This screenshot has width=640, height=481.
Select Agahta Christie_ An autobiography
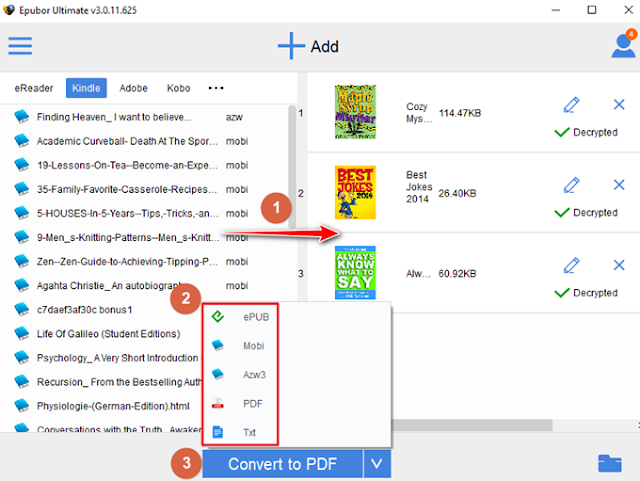[109, 286]
